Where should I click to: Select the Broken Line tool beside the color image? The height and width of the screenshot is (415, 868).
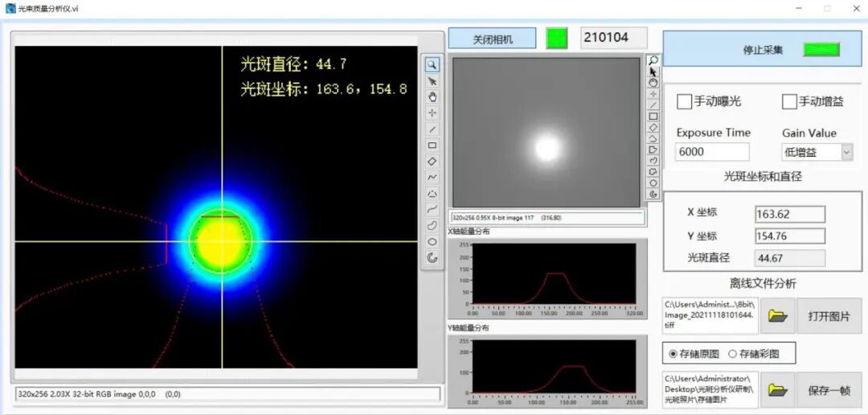(432, 177)
